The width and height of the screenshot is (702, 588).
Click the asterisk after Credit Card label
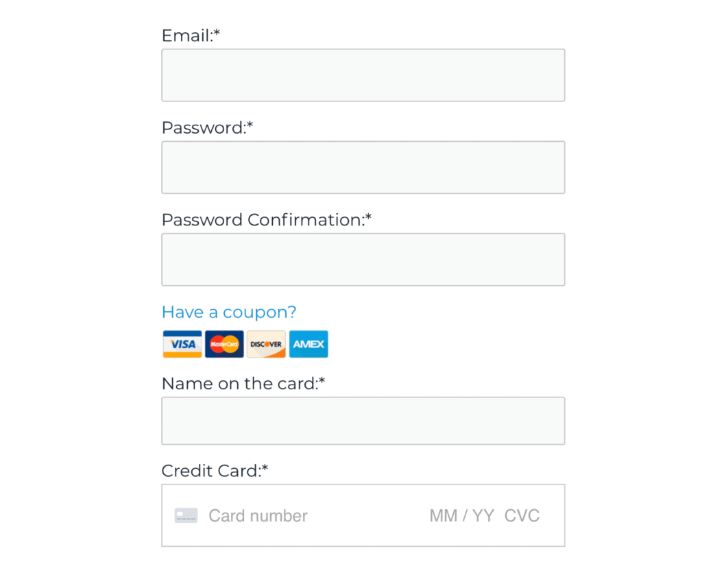(x=265, y=468)
